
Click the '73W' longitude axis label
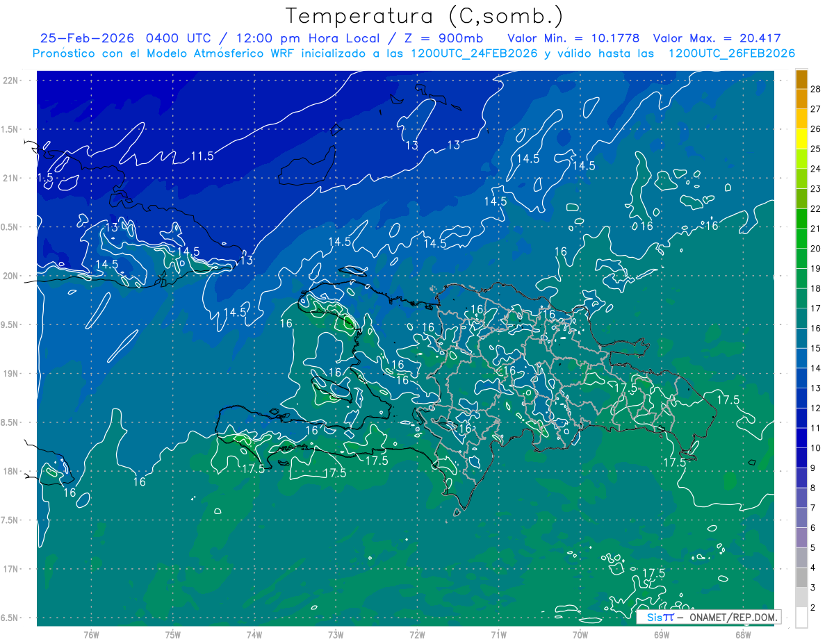336,634
